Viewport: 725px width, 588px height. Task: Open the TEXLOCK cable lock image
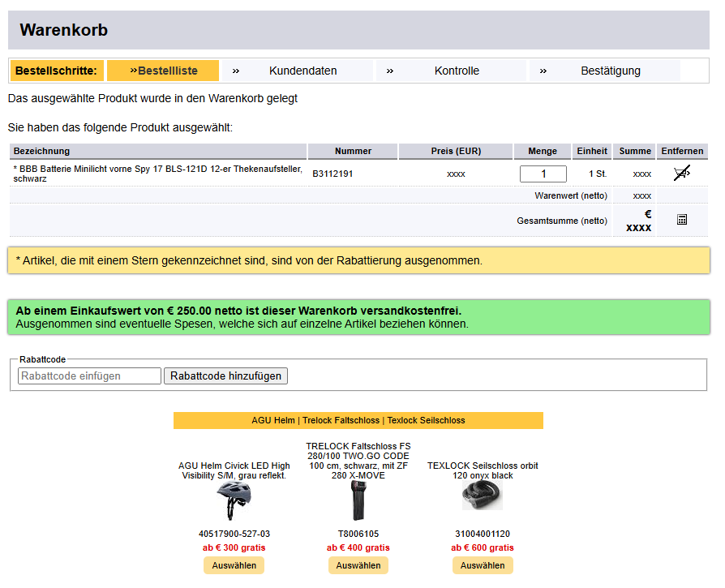click(483, 495)
